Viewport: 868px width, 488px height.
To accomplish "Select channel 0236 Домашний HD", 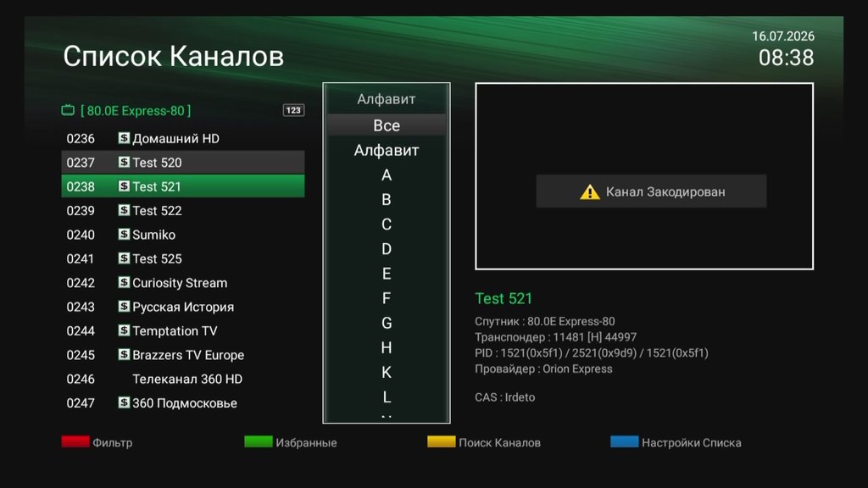I will (x=183, y=138).
